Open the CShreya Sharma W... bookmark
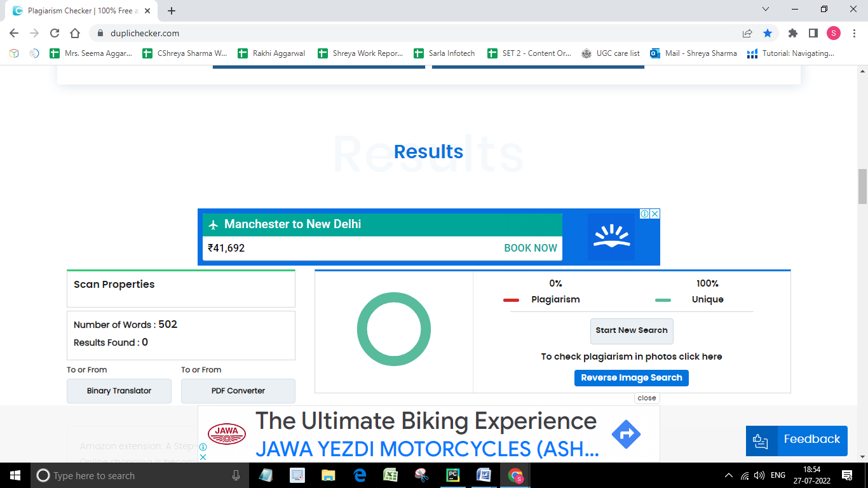This screenshot has width=868, height=488. coord(185,53)
